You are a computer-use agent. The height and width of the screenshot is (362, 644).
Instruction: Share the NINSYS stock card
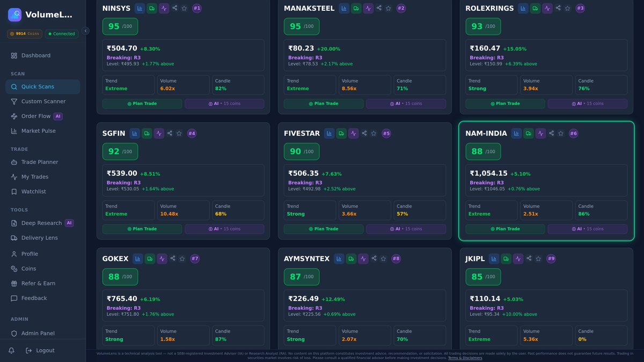(175, 8)
